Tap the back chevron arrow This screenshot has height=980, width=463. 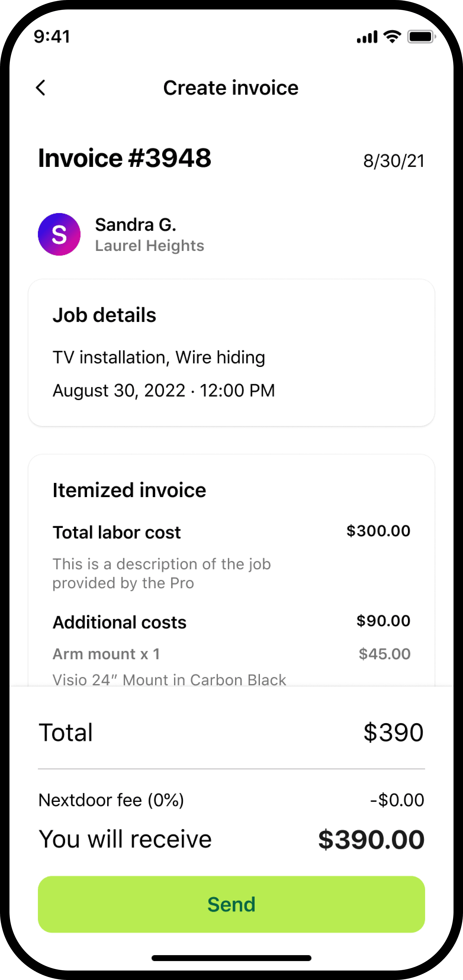tap(41, 88)
